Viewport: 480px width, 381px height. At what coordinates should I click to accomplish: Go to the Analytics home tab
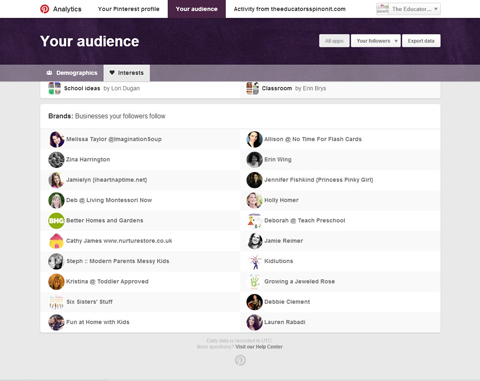67,9
